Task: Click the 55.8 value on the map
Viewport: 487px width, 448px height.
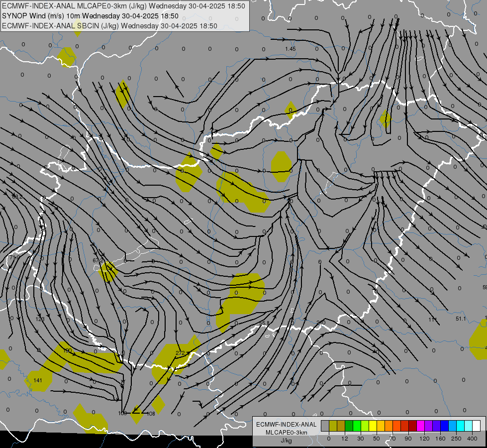Action: (x=264, y=324)
